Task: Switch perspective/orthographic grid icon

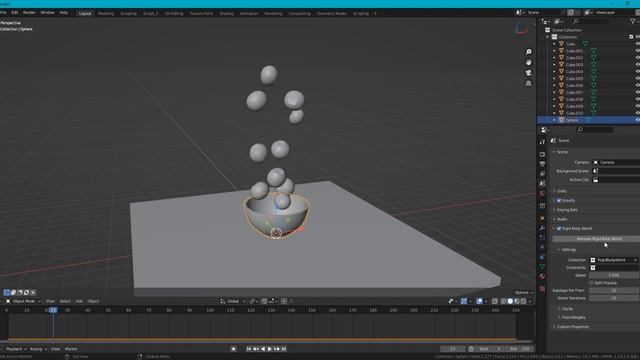Action: pyautogui.click(x=528, y=83)
